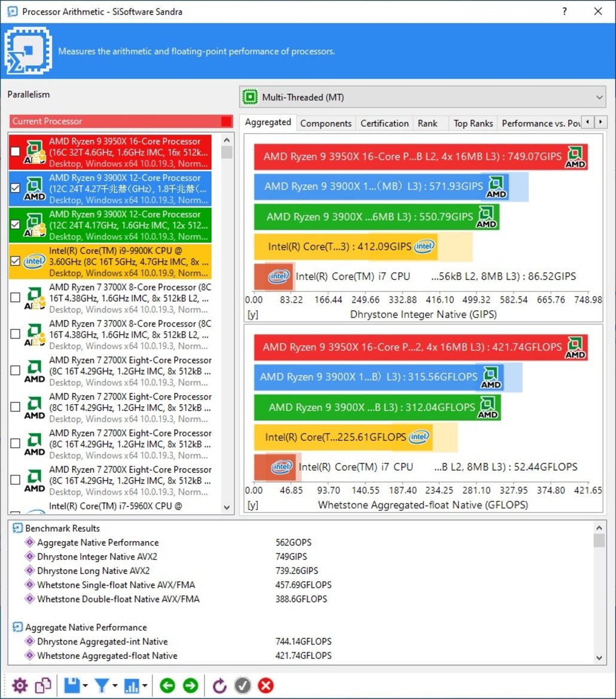Click the diamond icon beside Dhrystone Integer Native AVX2
Screen dimensions: 616x699
30,556
